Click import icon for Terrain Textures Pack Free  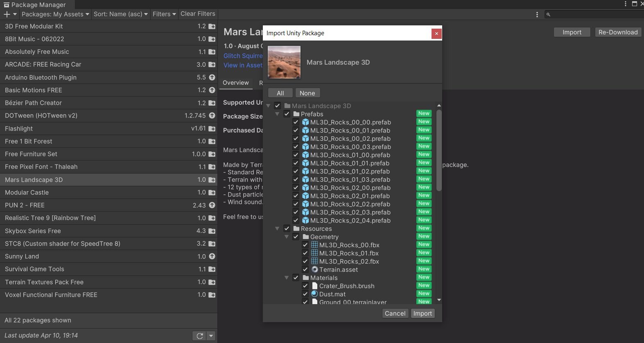(212, 282)
